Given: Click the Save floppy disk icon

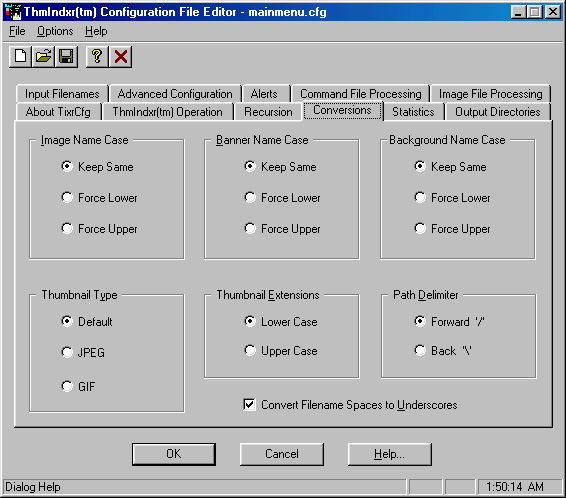Looking at the screenshot, I should click(x=66, y=57).
